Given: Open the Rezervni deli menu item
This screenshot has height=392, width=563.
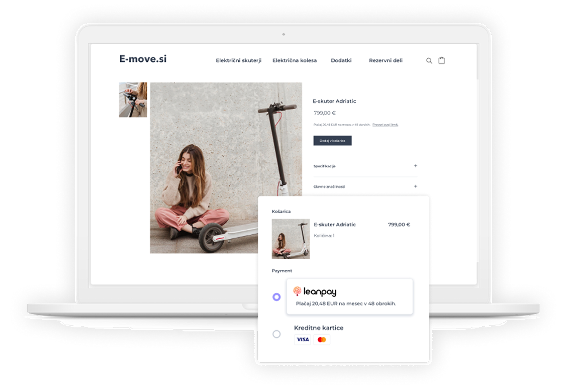Looking at the screenshot, I should point(385,60).
